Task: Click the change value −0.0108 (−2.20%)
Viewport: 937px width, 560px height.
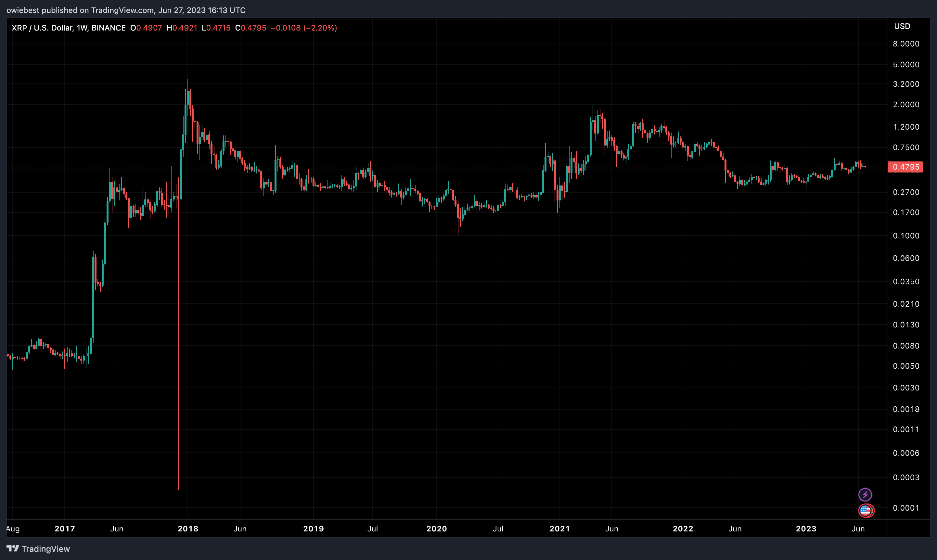Action: [x=304, y=28]
